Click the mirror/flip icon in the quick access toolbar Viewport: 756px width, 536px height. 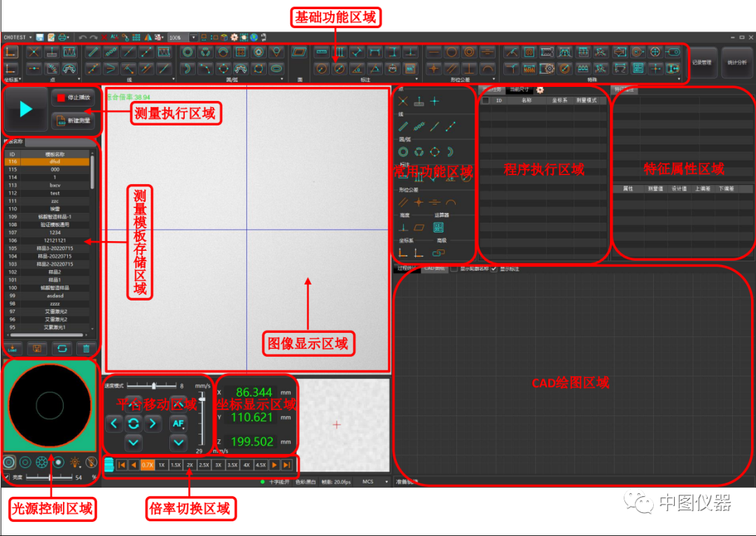(x=149, y=37)
